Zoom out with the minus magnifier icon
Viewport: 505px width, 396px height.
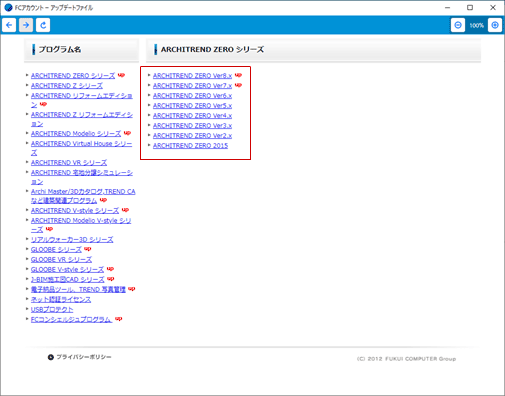(x=458, y=25)
